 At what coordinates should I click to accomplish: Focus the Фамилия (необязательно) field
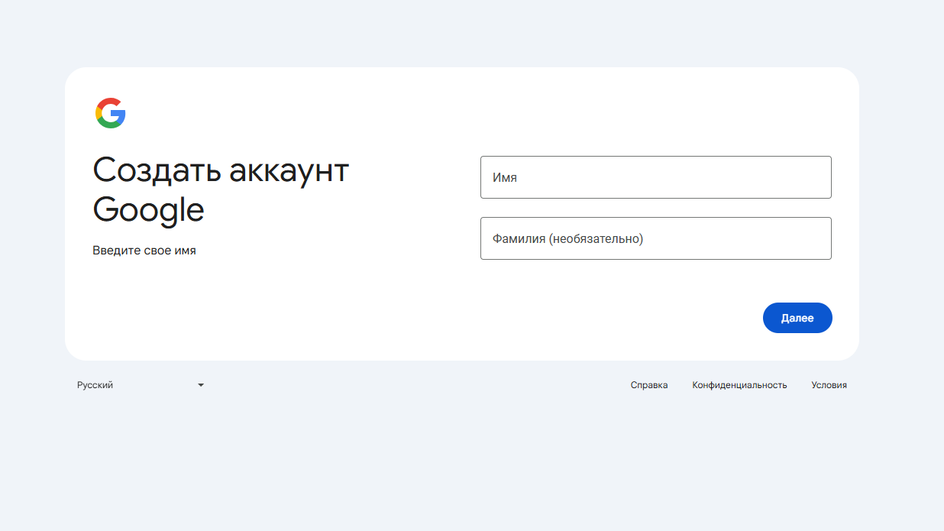(x=656, y=238)
